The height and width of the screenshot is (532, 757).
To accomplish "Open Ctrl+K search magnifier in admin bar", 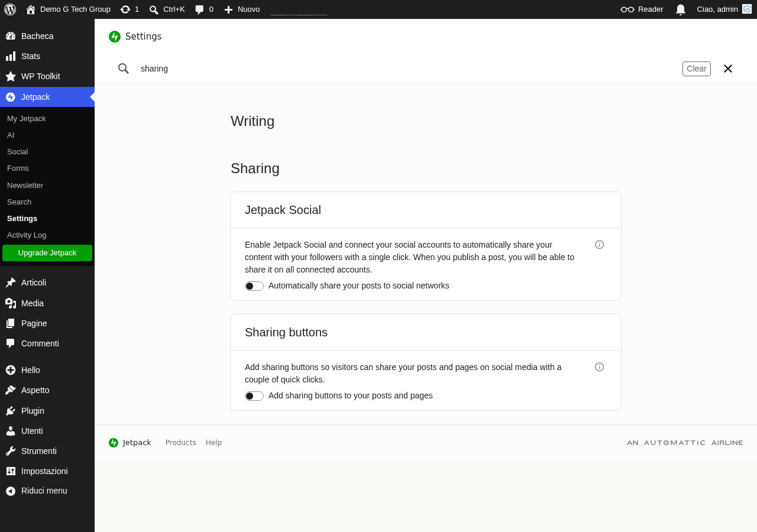I will [x=154, y=9].
